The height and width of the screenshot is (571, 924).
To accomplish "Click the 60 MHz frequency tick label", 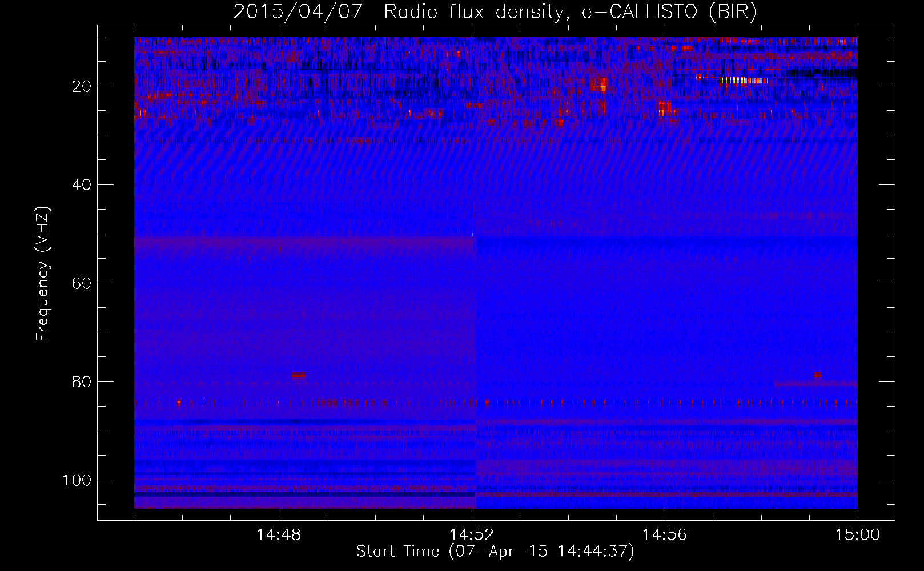I will point(82,283).
